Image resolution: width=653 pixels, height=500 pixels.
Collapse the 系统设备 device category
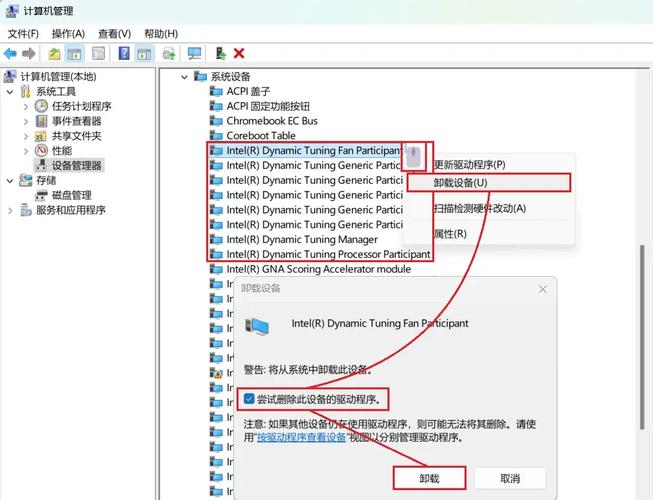184,77
